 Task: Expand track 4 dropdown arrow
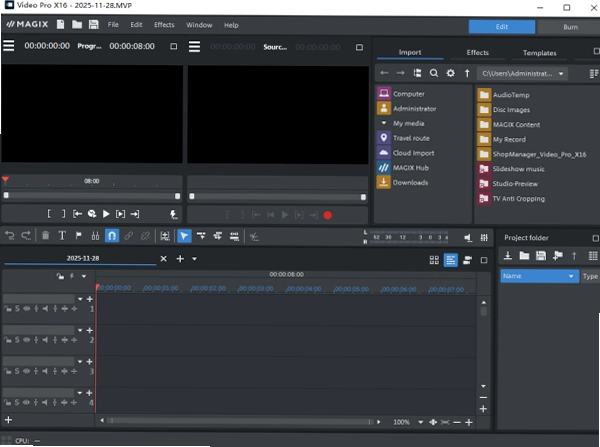pos(80,393)
